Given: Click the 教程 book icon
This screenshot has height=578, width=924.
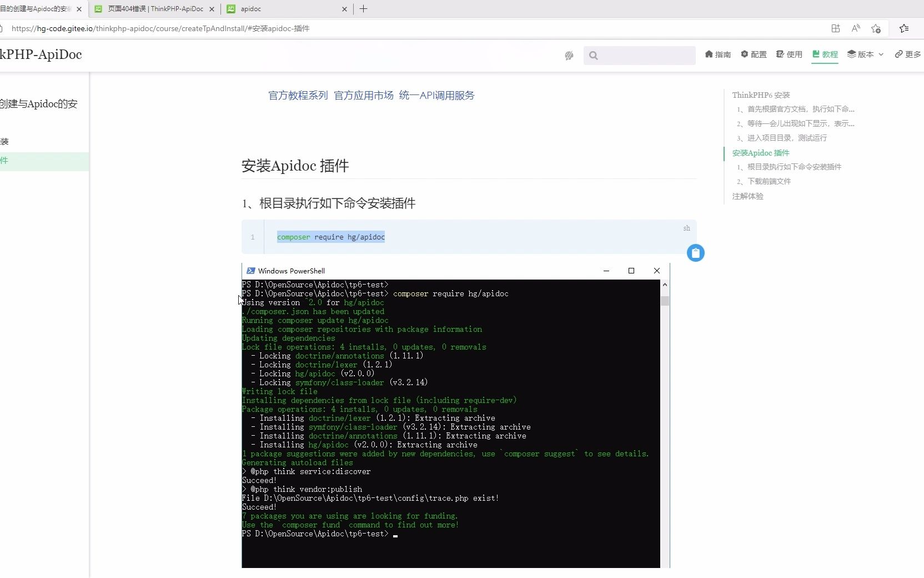Looking at the screenshot, I should [x=816, y=54].
